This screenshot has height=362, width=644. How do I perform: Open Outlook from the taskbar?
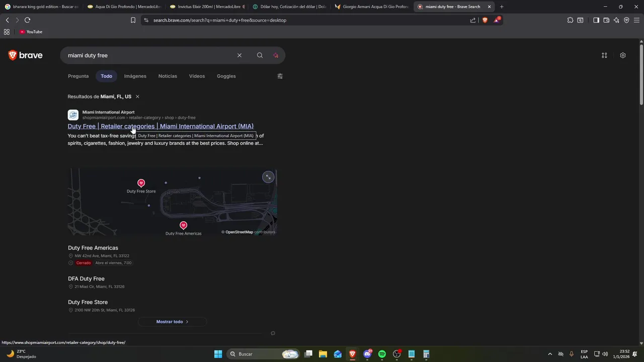338,354
